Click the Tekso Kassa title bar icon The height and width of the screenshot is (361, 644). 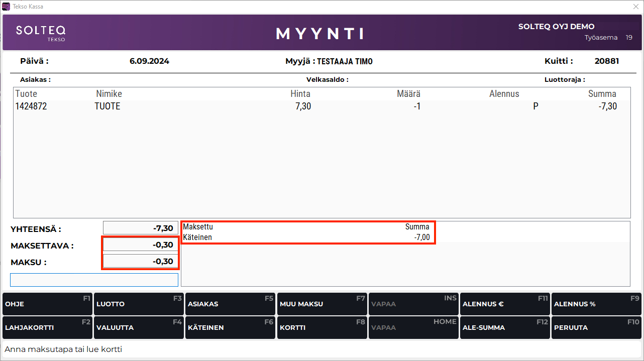pos(6,7)
